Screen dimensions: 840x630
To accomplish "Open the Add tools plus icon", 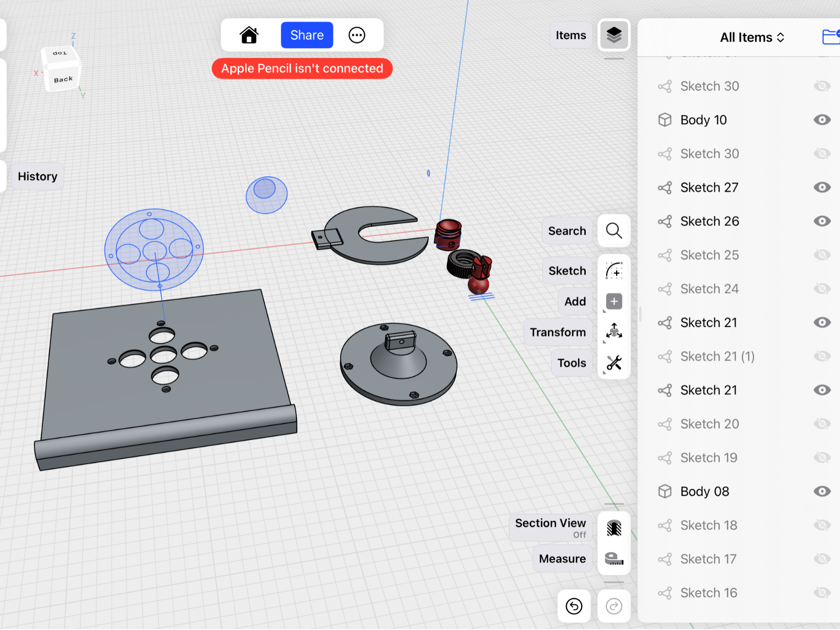I will (x=614, y=301).
